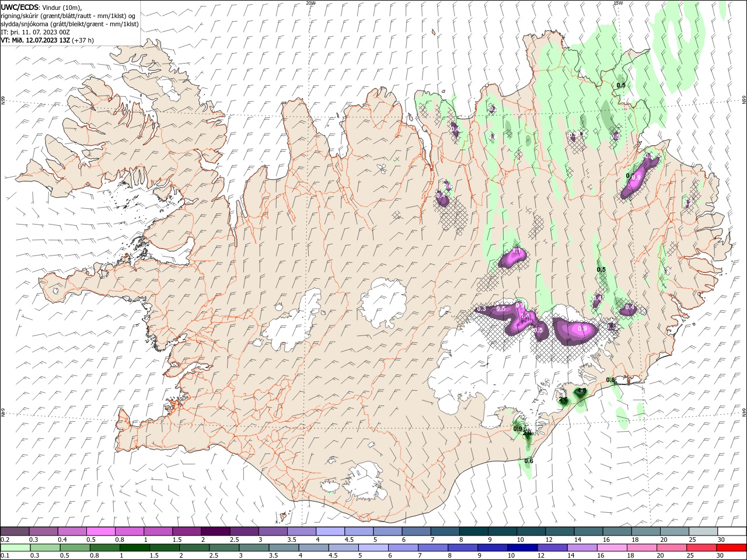Click the 'UWC/ECDS: Vindur (10m),' title text

pos(41,7)
